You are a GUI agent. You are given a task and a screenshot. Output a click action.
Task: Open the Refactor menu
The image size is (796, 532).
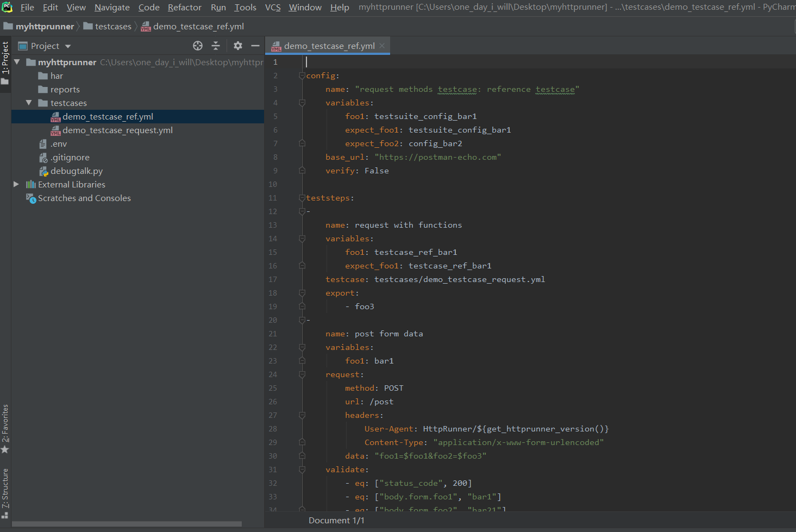point(185,7)
